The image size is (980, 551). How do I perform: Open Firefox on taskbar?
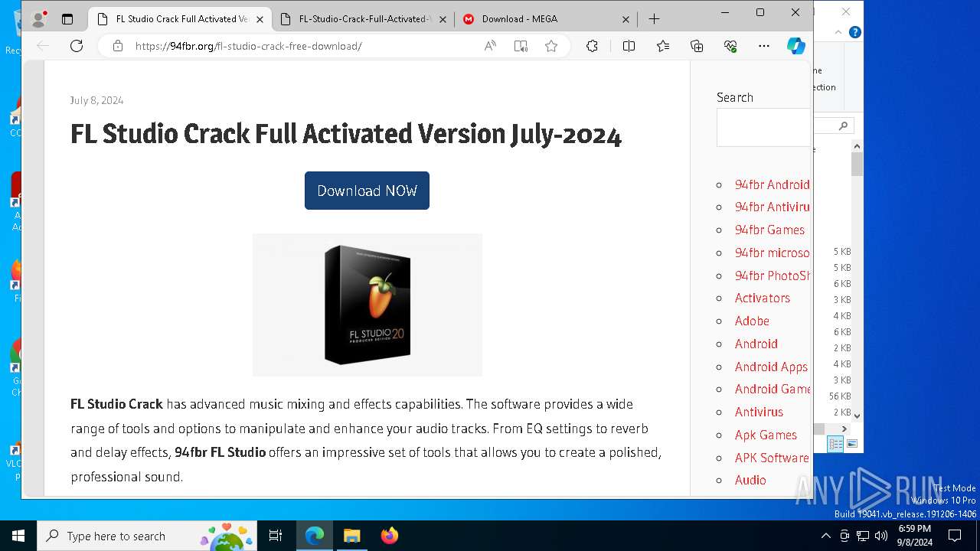pyautogui.click(x=389, y=536)
